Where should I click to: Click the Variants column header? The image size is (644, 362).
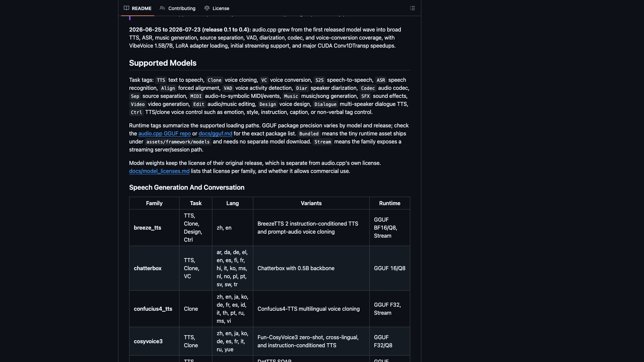(x=311, y=203)
